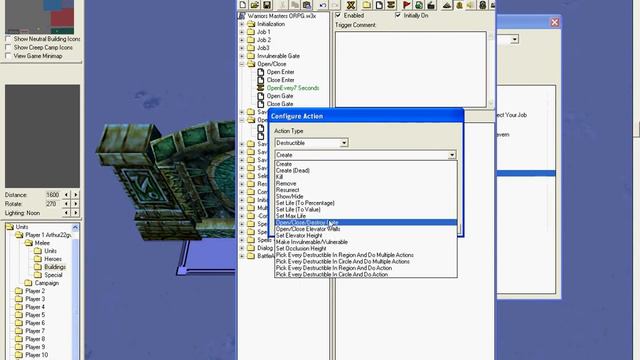Screen dimensions: 640x360
Task: Open the dropdown in the background dialog
Action: [x=515, y=39]
